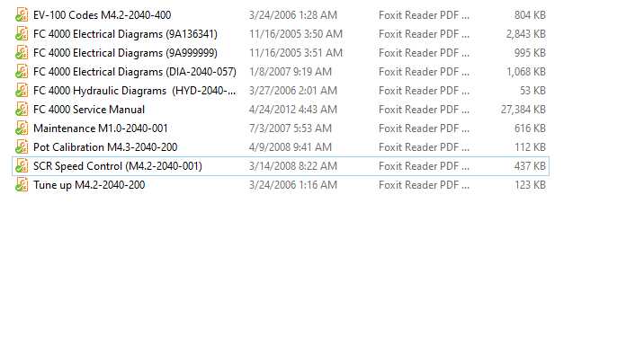Image resolution: width=644 pixels, height=363 pixels.
Task: Select the file name Tune up M4.2-2040-200
Action: pyautogui.click(x=89, y=185)
